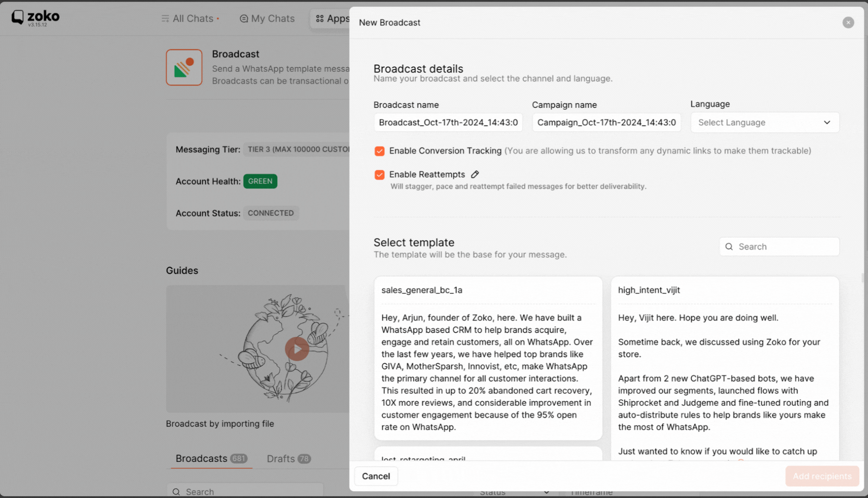Select the high_intent_vijit template card
Screen dimensions: 868x498
tap(724, 368)
